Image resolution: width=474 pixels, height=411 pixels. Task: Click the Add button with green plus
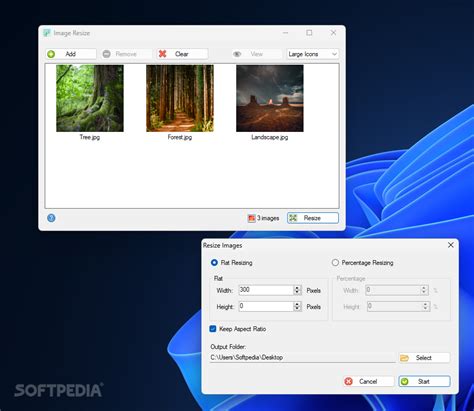point(71,54)
